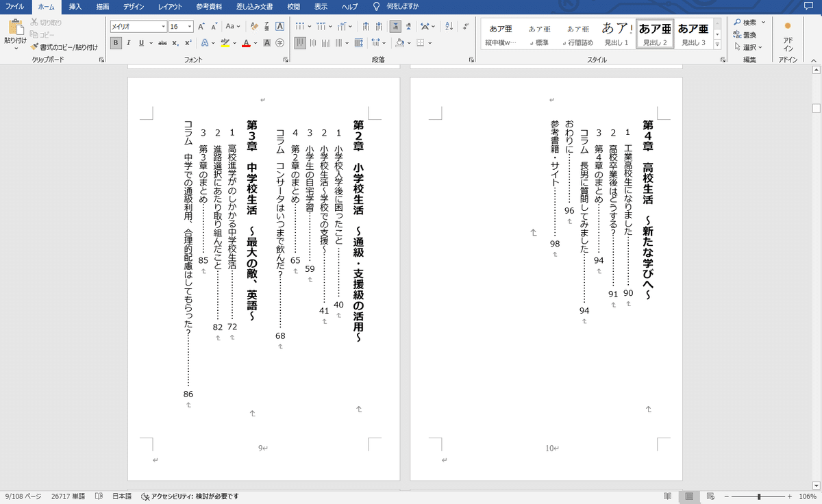Click the increase indent icon
Viewport: 822px width, 504px height.
point(380,27)
